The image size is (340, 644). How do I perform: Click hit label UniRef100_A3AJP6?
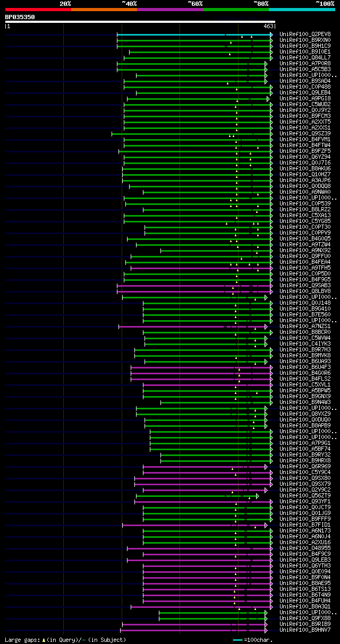click(x=305, y=181)
